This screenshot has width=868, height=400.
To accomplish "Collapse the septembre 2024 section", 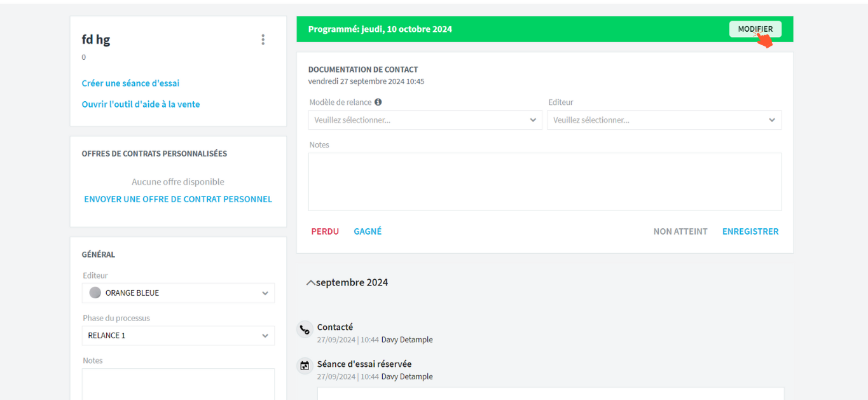I will (311, 282).
